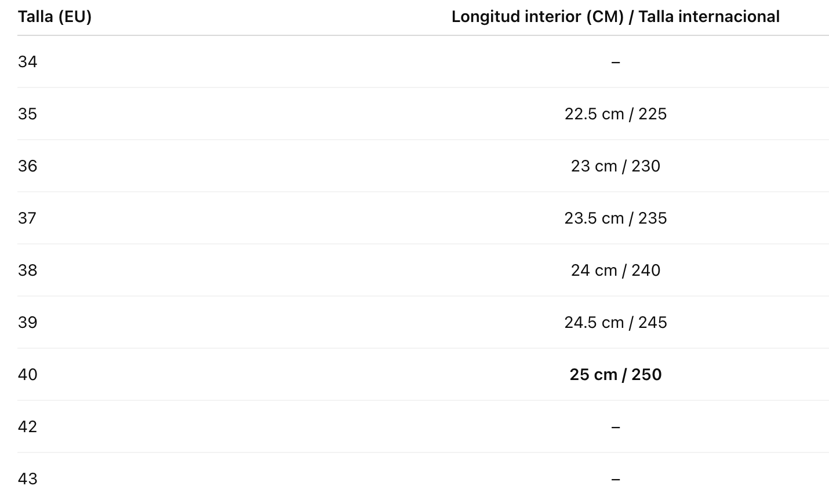The width and height of the screenshot is (829, 504).
Task: Click the dash beside size 43
Action: 615,479
